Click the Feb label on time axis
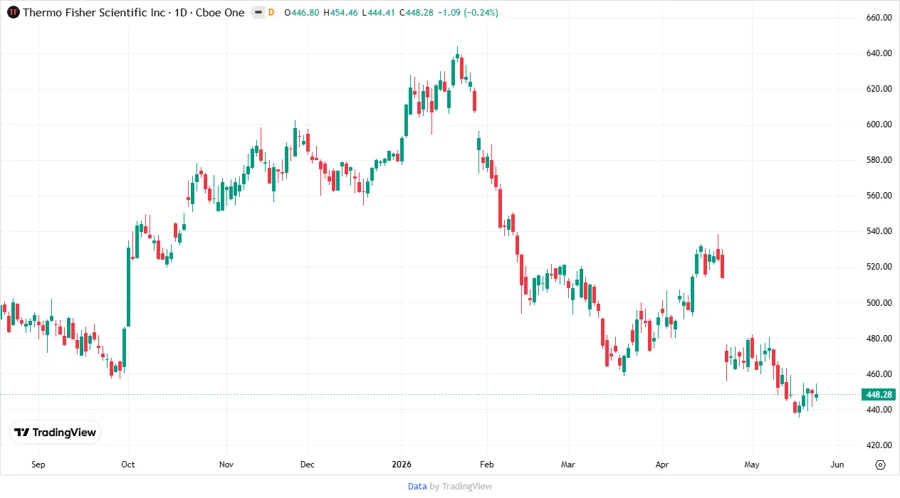 [x=487, y=464]
